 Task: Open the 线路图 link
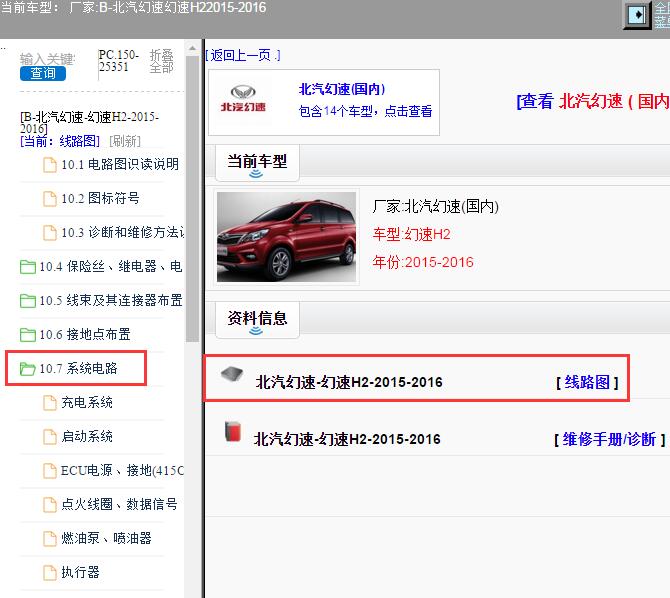587,382
